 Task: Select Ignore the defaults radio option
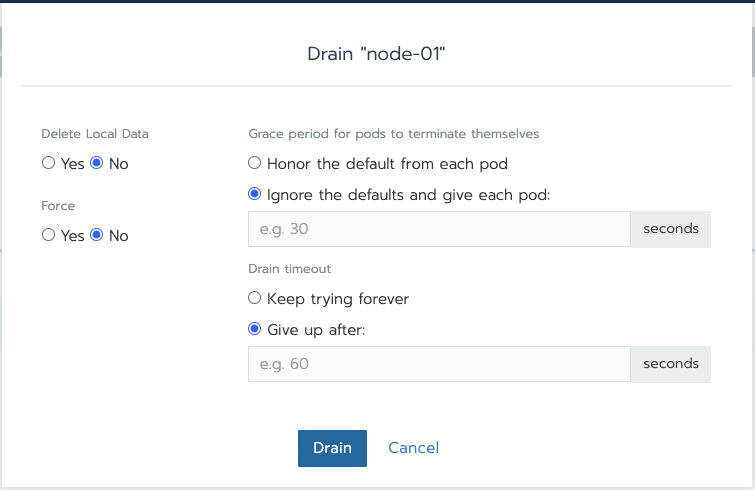255,194
